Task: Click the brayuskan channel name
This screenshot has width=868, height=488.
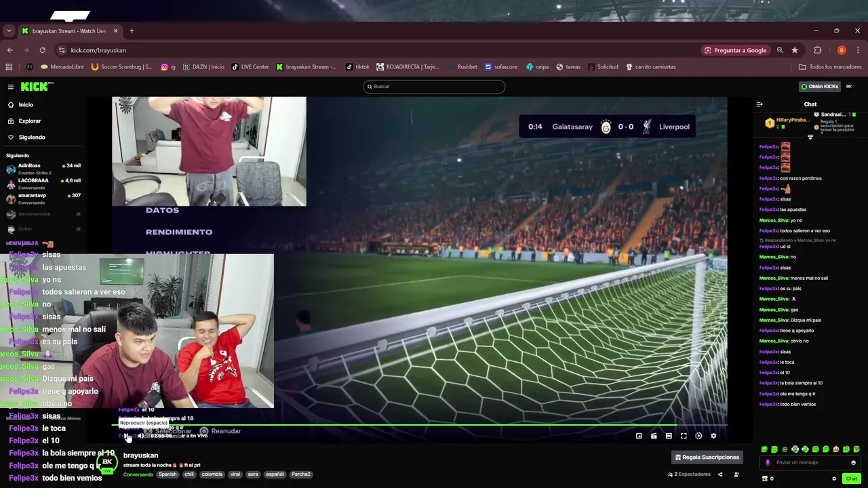Action: point(140,455)
